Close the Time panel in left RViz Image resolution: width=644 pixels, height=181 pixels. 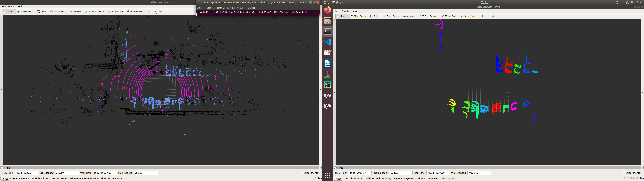[x=320, y=167]
